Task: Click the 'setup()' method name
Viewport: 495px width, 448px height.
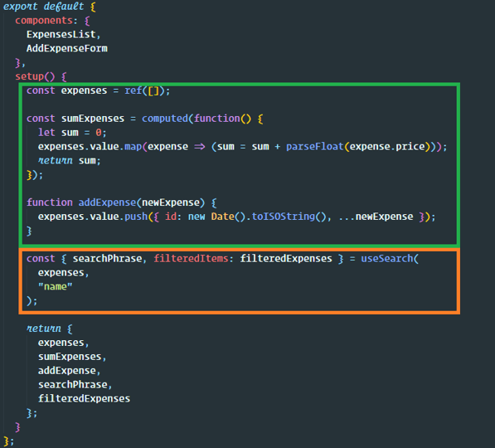Action: 35,76
